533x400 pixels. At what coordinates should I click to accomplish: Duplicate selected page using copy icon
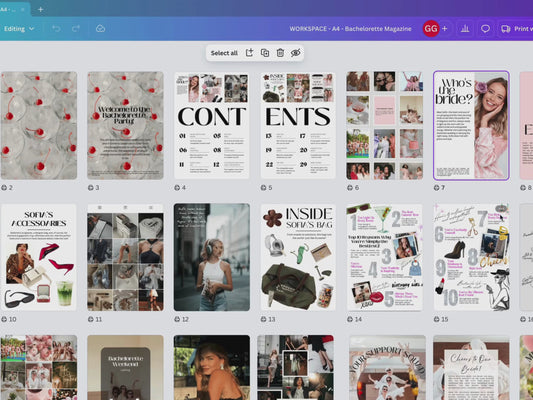(x=265, y=53)
